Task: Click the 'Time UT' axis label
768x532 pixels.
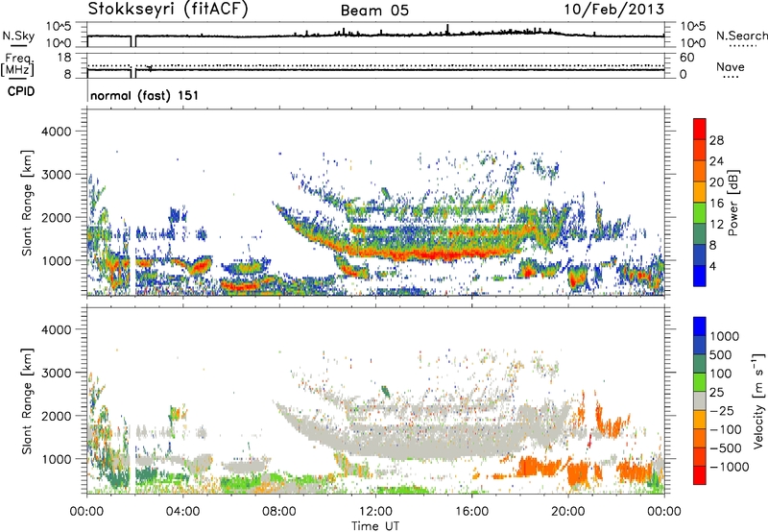Action: tap(375, 526)
